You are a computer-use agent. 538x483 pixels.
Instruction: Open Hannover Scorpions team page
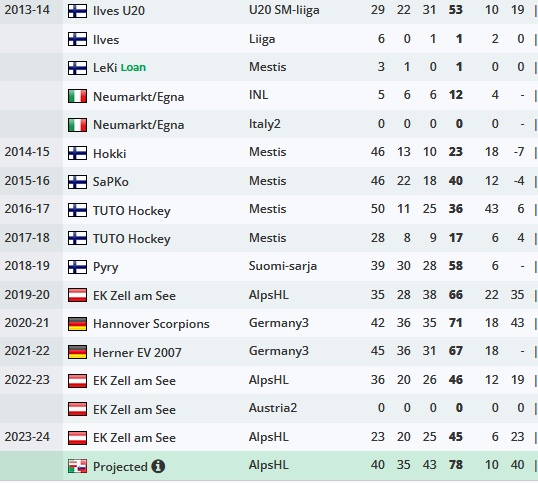(x=151, y=324)
